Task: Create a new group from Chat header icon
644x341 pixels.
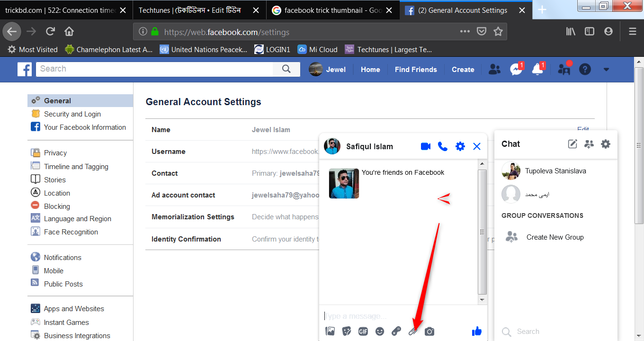Action: point(589,144)
